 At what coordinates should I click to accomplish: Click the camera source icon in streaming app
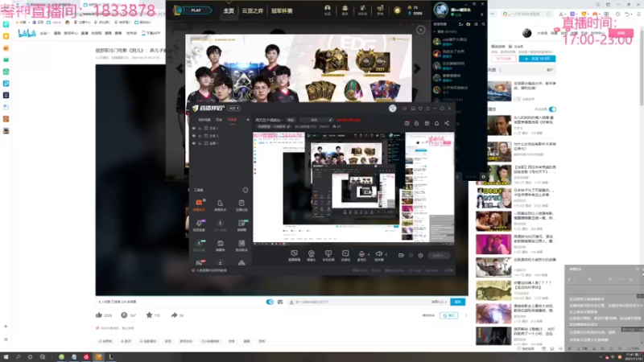pyautogui.click(x=312, y=255)
